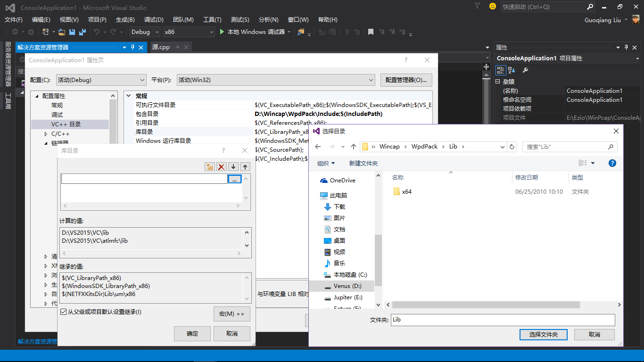Click the 配置管理器(O)... button
644x362 pixels.
[406, 80]
